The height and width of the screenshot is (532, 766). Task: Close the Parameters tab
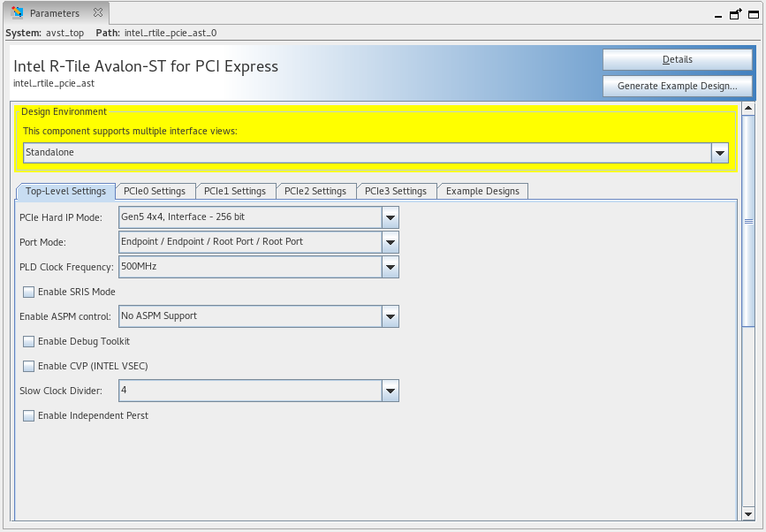98,13
